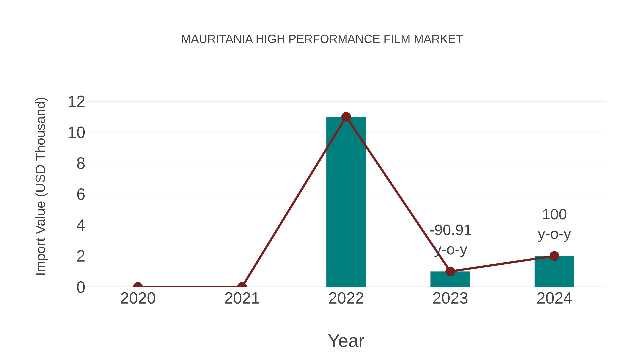Click the y-axis tick label 12
The width and height of the screenshot is (644, 362).
pos(76,102)
